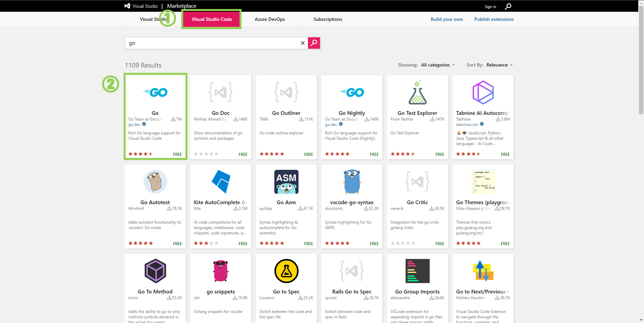Open the Go Test Explorer title
Image resolution: width=644 pixels, height=323 pixels.
(x=417, y=113)
